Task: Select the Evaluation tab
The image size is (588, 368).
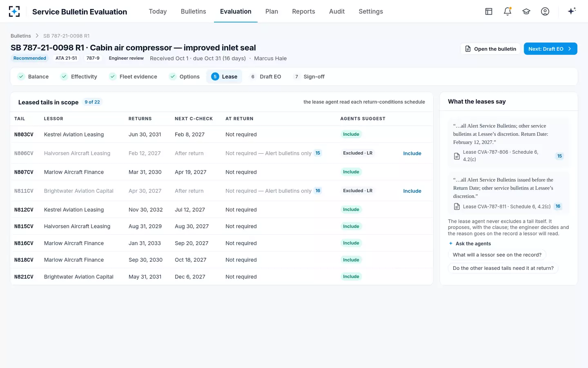Action: pyautogui.click(x=236, y=11)
